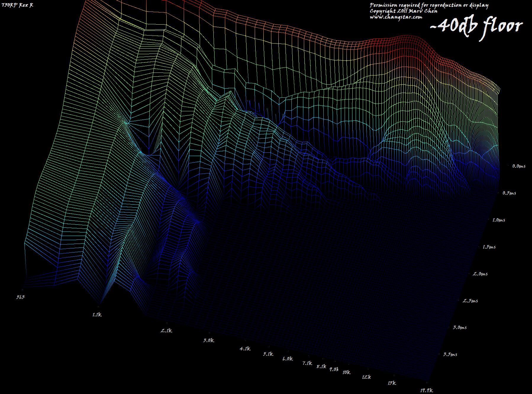
Task: Click the -40db floor heading
Action: (476, 27)
